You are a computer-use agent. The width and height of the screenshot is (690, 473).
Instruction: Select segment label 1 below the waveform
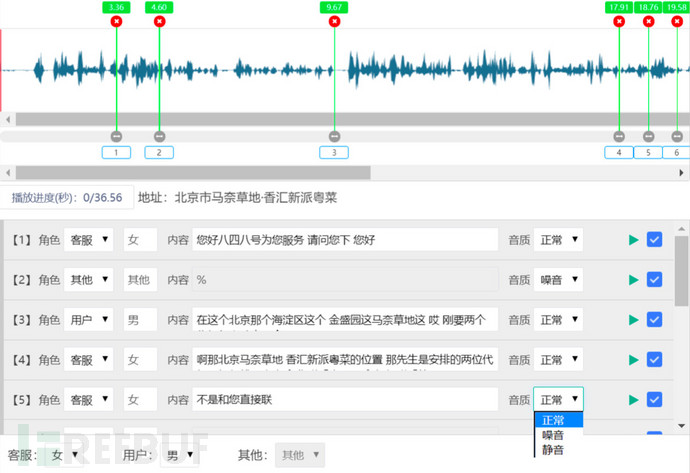coord(116,153)
